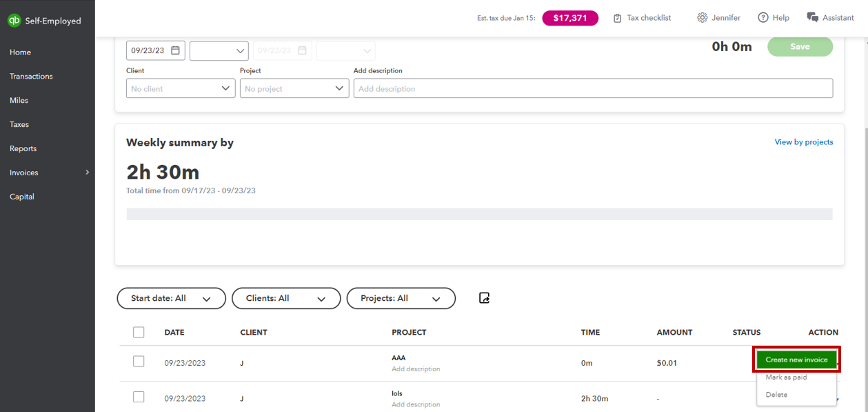
Task: Toggle the select-all checkbox in table header
Action: [x=139, y=333]
